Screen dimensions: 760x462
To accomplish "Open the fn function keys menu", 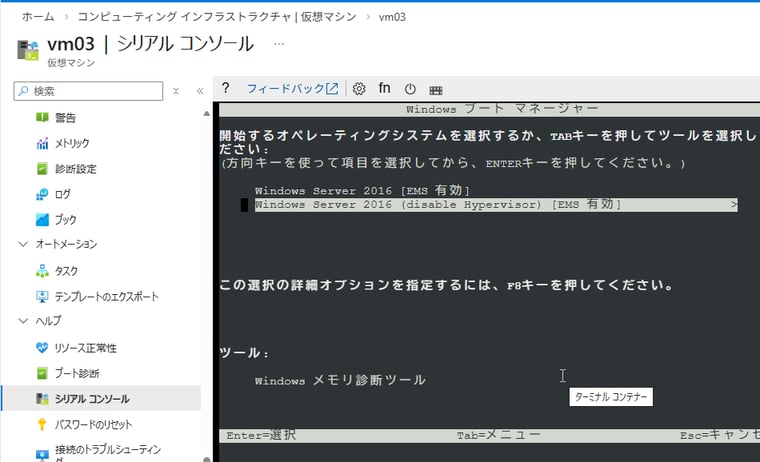I will [384, 88].
